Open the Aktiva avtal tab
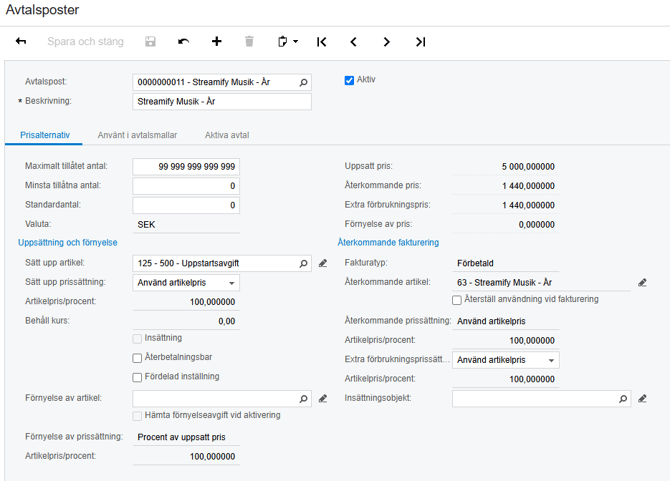 [x=227, y=135]
